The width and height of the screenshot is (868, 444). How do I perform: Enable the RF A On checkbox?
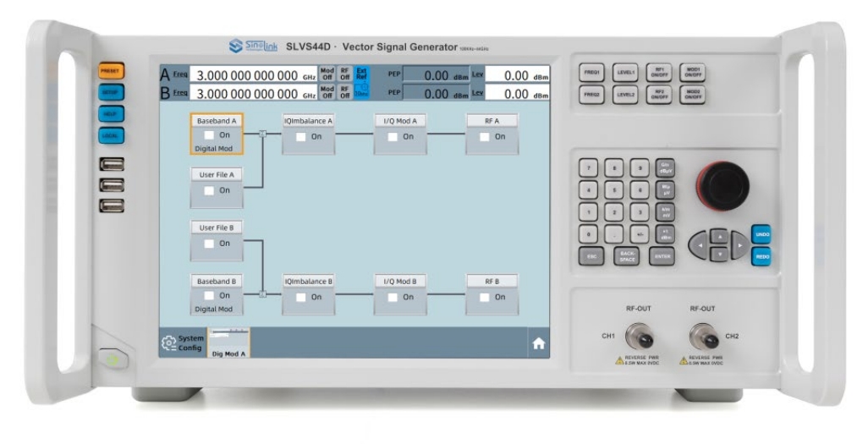tap(485, 137)
